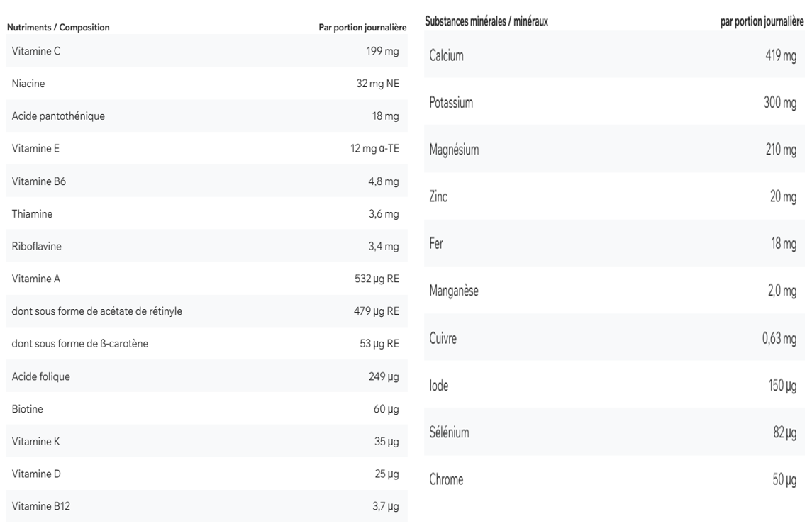The width and height of the screenshot is (812, 531).
Task: Click the 'Substances minérales / minéraux' header
Action: 486,23
